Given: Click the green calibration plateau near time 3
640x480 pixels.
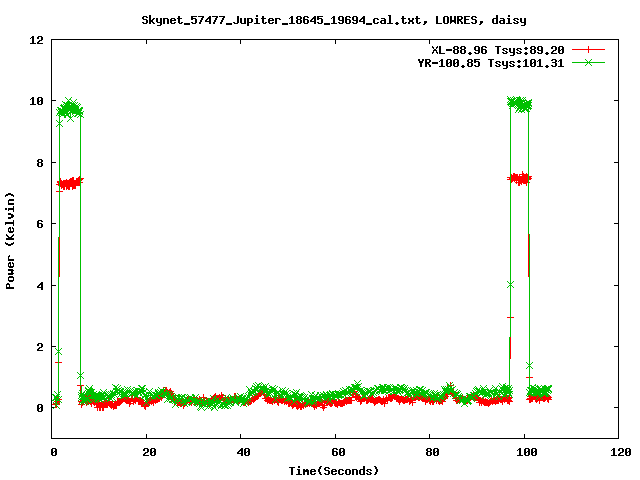Looking at the screenshot, I should [x=70, y=109].
